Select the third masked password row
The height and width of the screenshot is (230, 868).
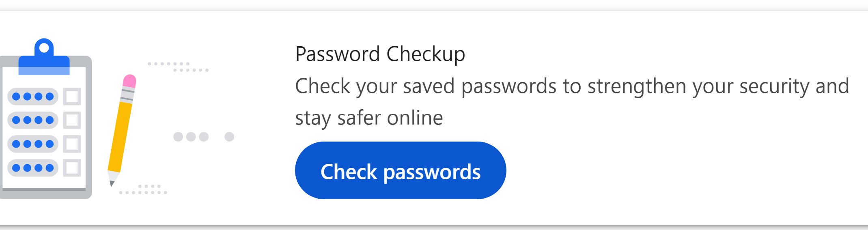pyautogui.click(x=33, y=144)
